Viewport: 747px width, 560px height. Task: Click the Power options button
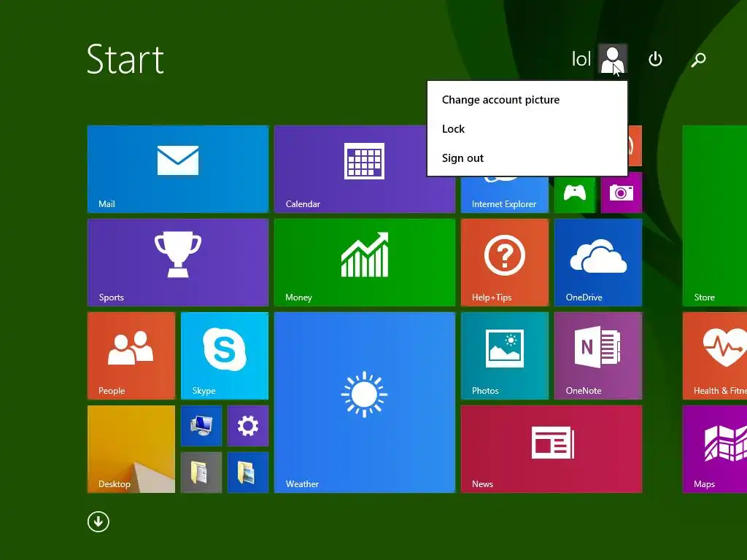pyautogui.click(x=655, y=59)
